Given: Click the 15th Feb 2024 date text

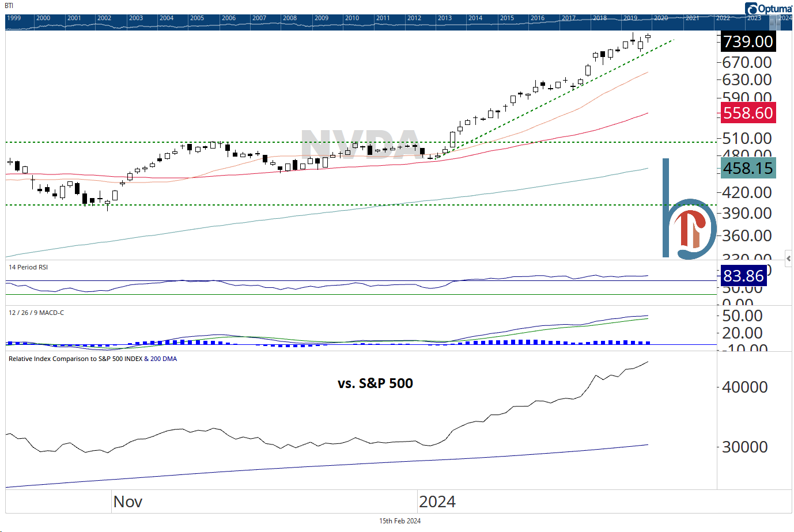Looking at the screenshot, I should point(400,521).
